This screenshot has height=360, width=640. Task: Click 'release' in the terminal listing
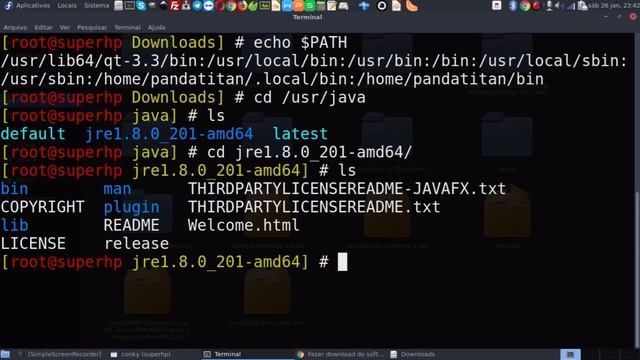(136, 244)
